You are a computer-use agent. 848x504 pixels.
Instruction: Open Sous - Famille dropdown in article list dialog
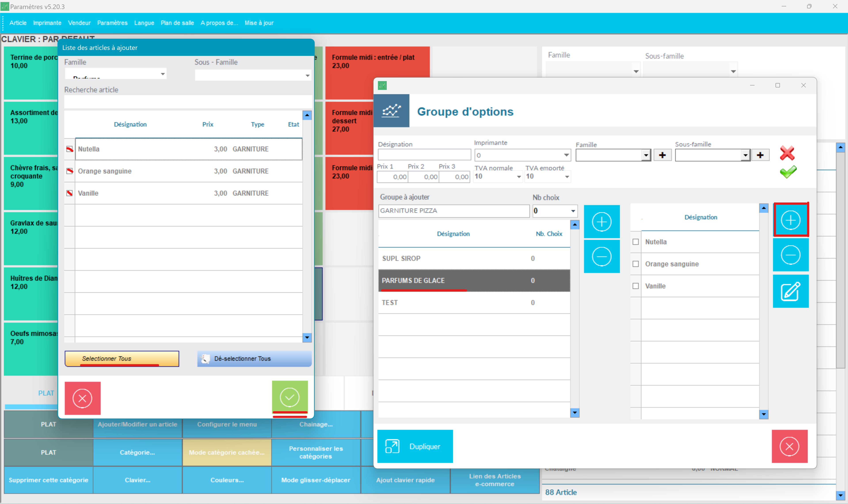click(x=307, y=75)
